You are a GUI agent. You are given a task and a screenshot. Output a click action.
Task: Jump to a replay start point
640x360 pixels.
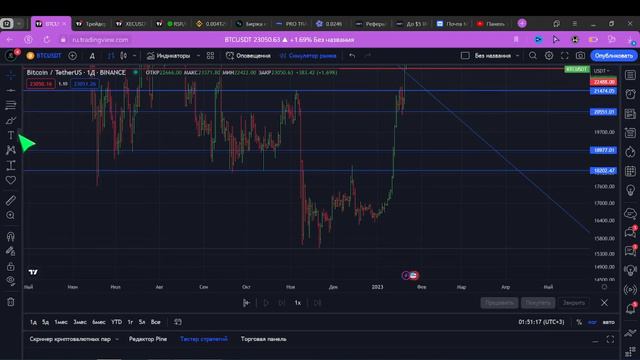pyautogui.click(x=246, y=303)
